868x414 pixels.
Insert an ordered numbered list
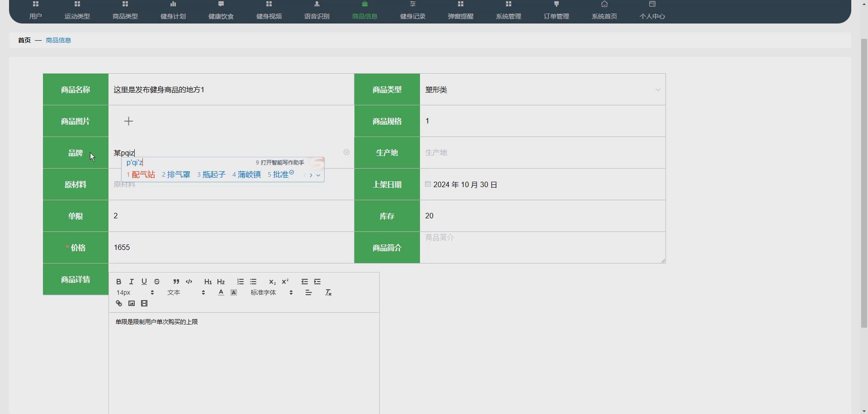tap(241, 282)
